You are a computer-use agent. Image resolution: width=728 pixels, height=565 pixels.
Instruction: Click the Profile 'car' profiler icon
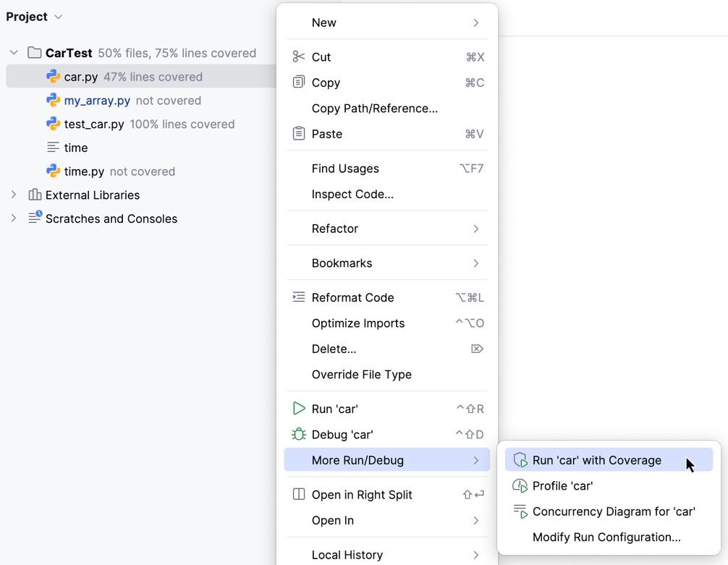click(520, 485)
